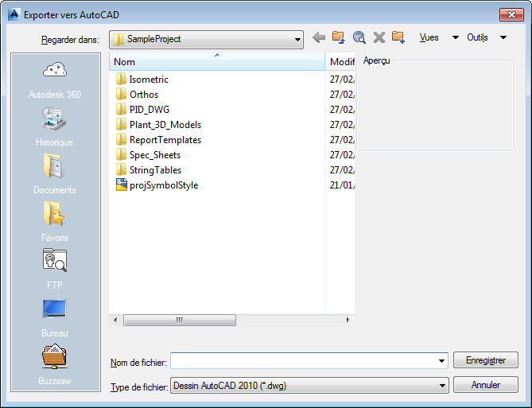This screenshot has height=408, width=532.
Task: Select the Orthos folder name
Action: pyautogui.click(x=144, y=95)
